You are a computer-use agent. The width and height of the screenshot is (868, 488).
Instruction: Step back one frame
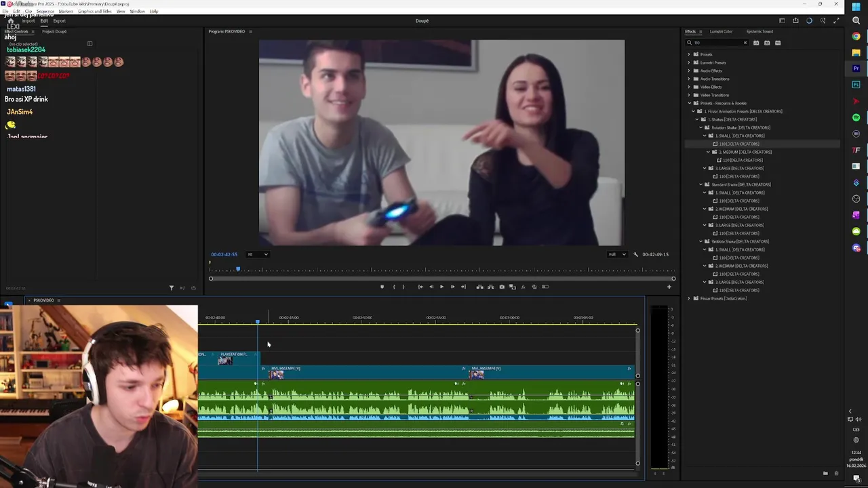point(431,287)
